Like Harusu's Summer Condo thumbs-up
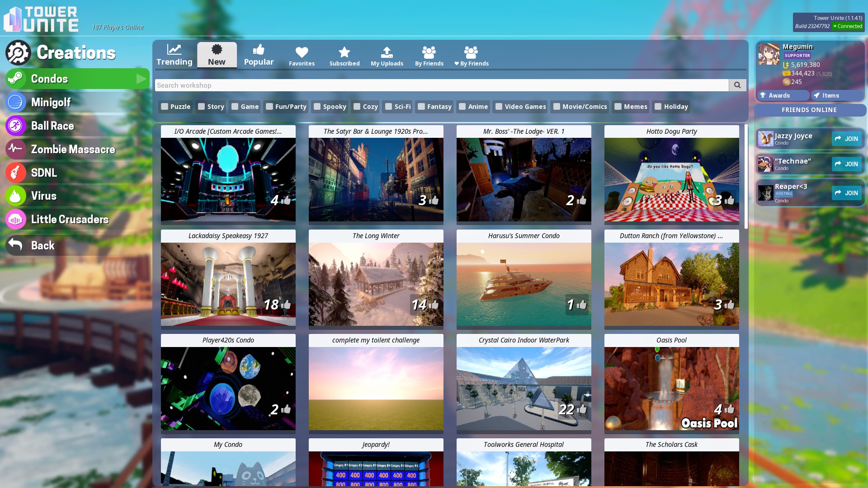 582,305
